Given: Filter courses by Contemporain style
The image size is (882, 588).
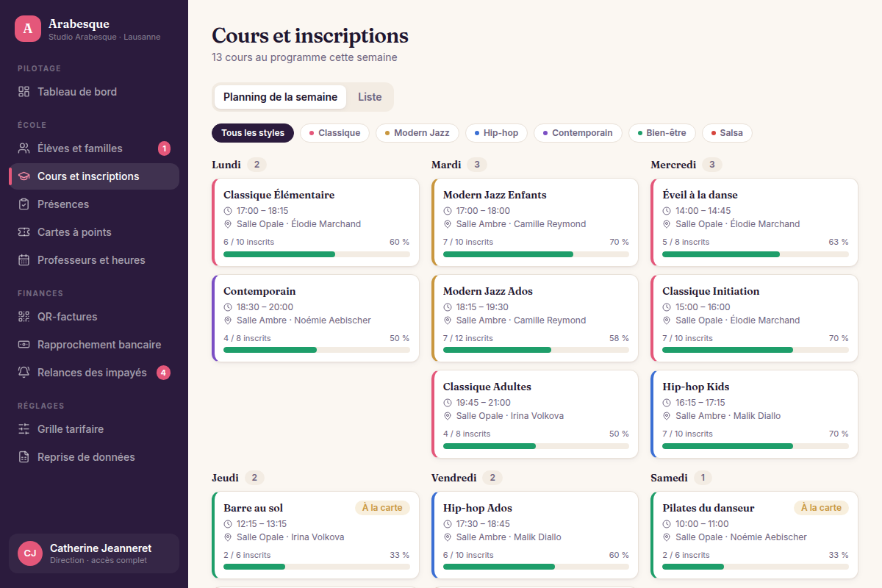Looking at the screenshot, I should tap(578, 133).
